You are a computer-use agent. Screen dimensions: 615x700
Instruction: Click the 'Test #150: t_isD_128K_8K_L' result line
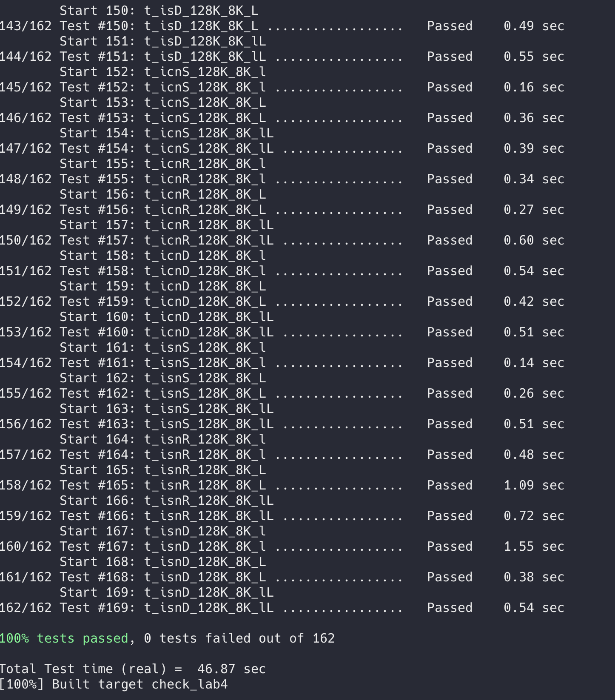282,26
